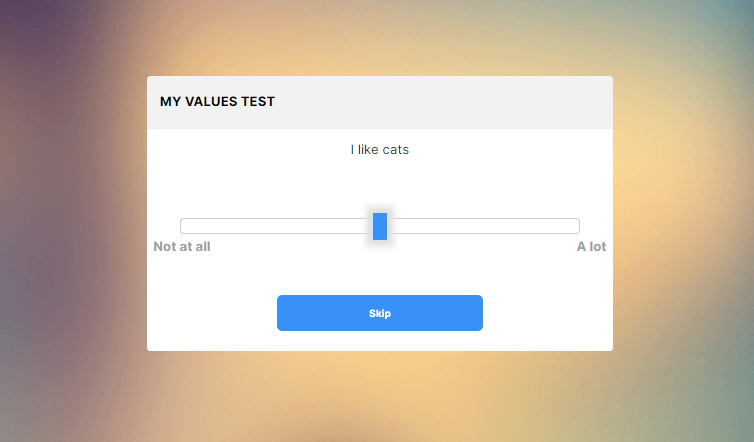
Task: Click slider track just right of the handle
Action: [x=393, y=226]
